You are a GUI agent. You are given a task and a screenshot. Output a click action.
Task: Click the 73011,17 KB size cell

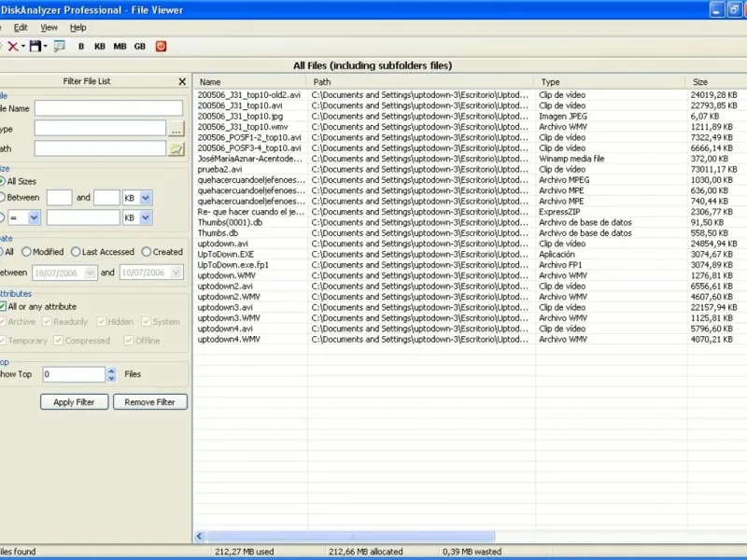pos(713,170)
